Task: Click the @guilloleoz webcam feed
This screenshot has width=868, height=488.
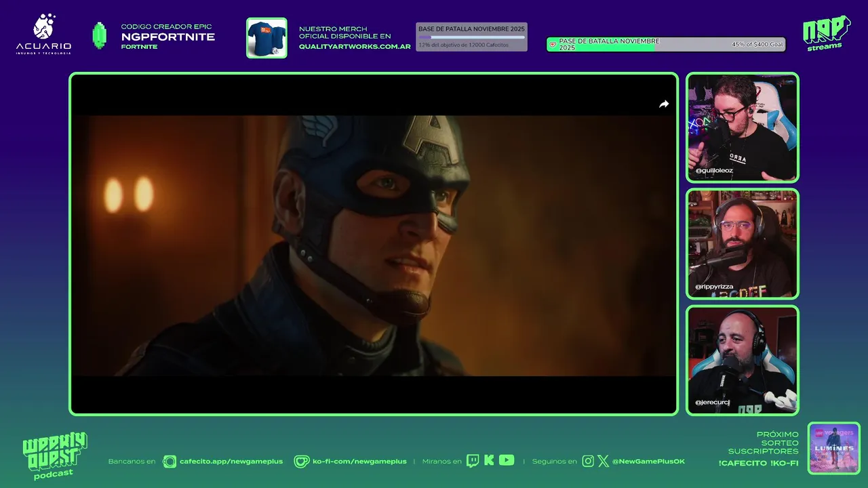Action: 743,127
